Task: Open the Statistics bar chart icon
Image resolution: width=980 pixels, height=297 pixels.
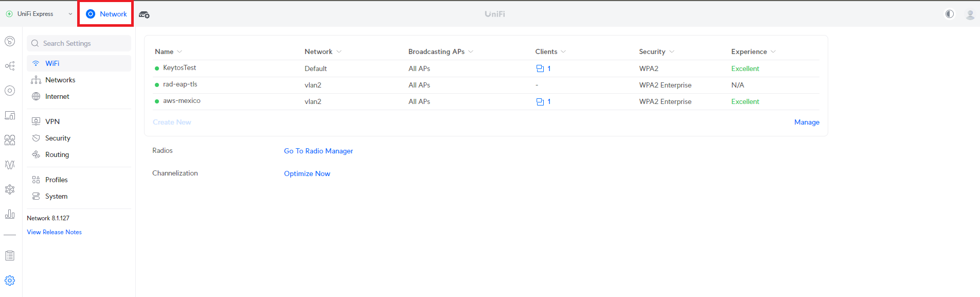Action: [10, 214]
